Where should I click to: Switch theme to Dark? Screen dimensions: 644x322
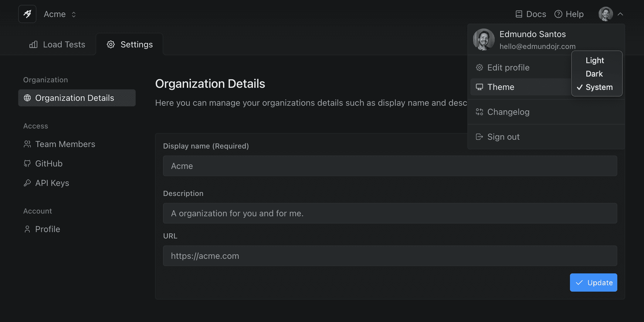[x=594, y=74]
